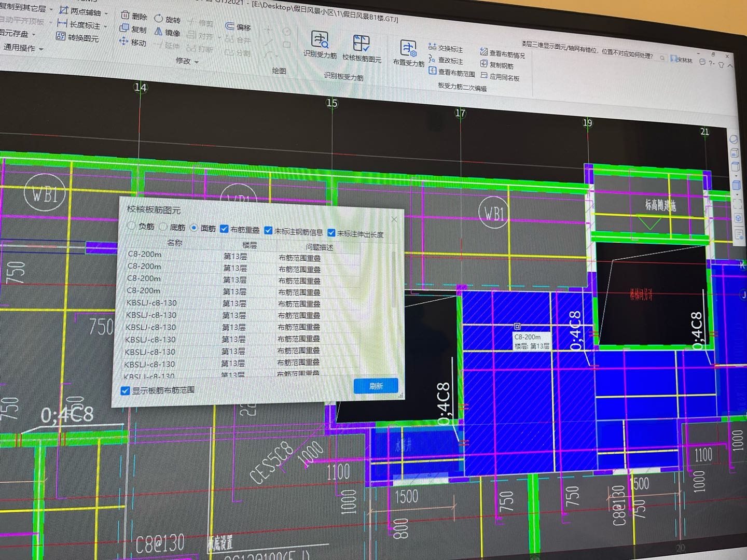The width and height of the screenshot is (747, 560).
Task: Click the 自动平齐顶板 command
Action: (x=22, y=21)
